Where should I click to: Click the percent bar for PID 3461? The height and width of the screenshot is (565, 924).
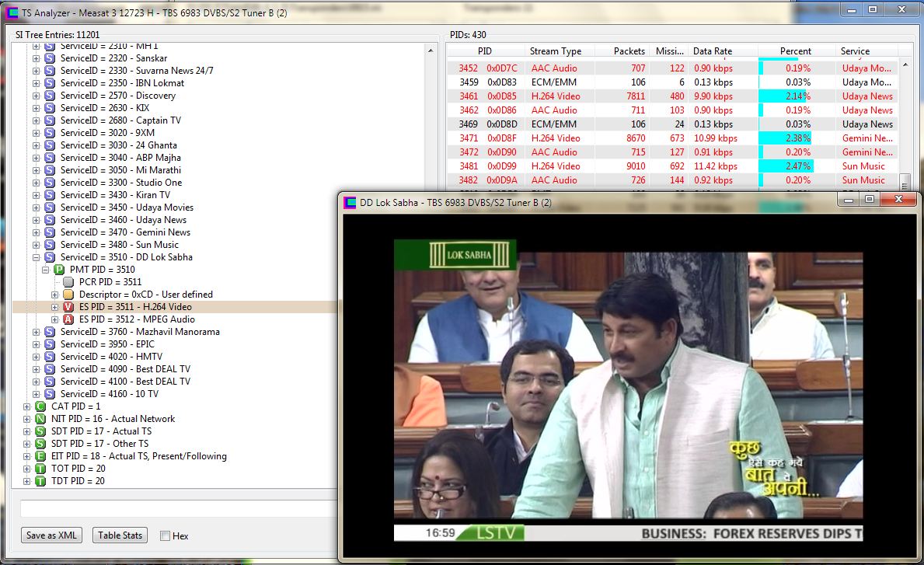783,96
